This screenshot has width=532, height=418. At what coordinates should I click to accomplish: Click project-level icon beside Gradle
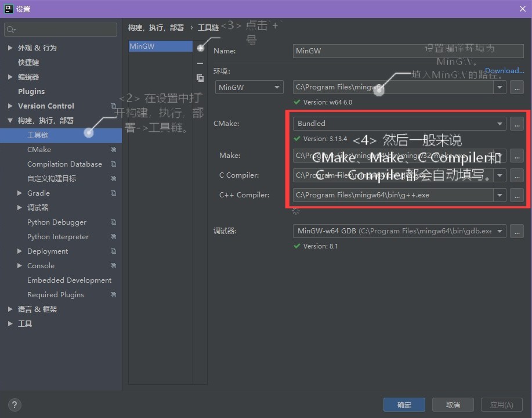click(x=113, y=193)
